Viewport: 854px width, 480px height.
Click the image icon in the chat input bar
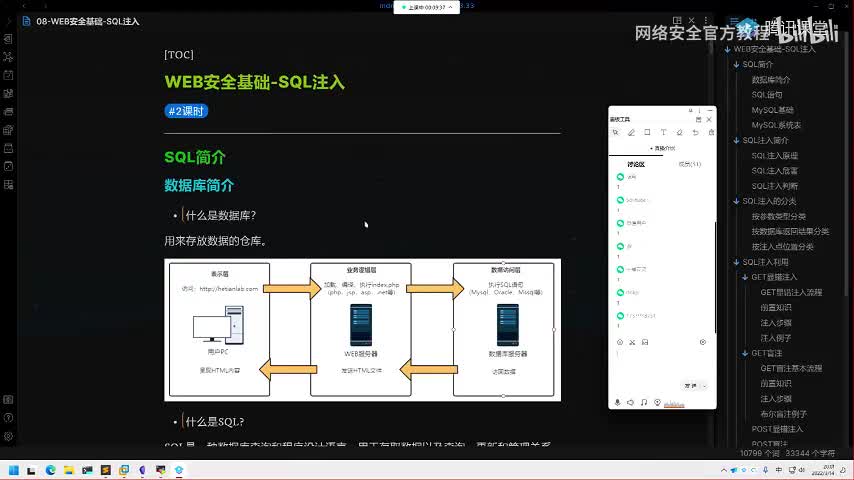[x=645, y=342]
